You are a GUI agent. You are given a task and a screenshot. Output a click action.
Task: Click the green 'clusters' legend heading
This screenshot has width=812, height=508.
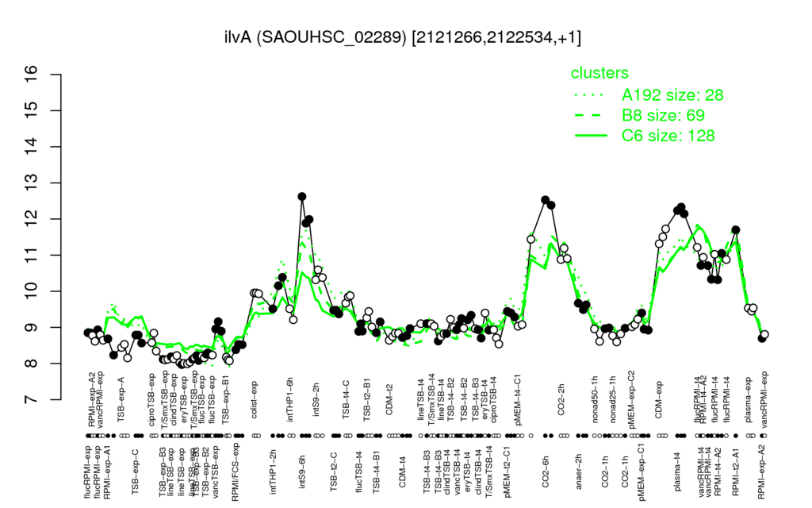pos(599,72)
